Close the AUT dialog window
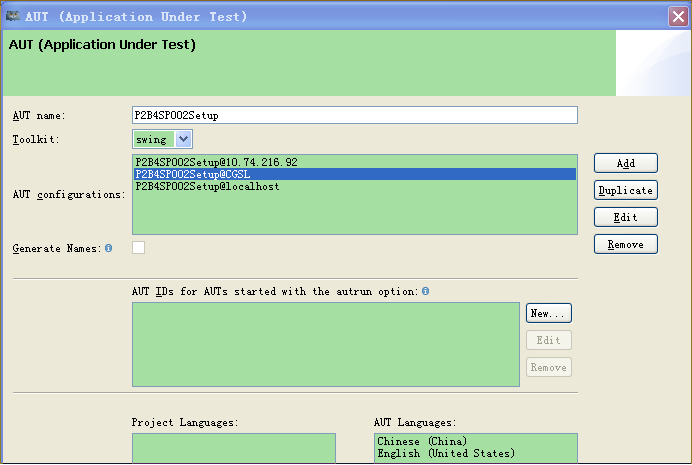Image resolution: width=692 pixels, height=465 pixels. [x=678, y=17]
